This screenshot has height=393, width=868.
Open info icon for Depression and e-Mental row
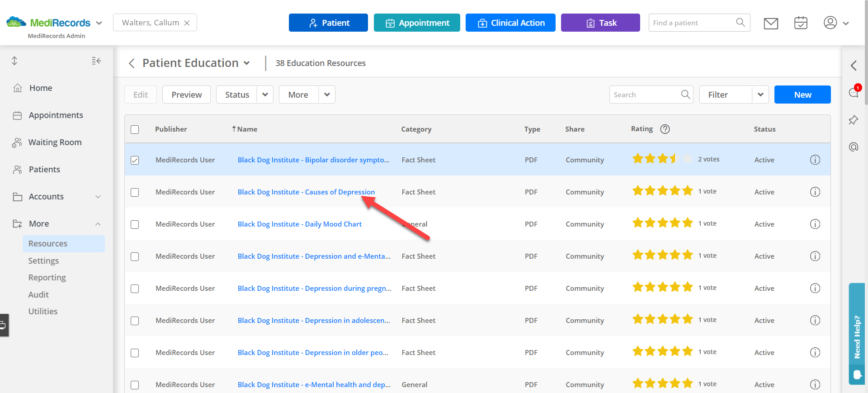pyautogui.click(x=815, y=256)
